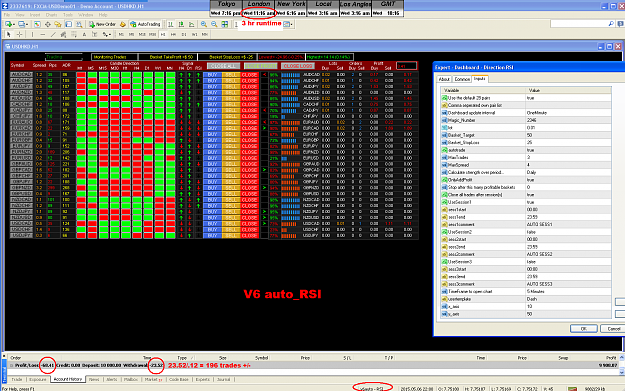
Task: Open the arrows objects dropdown
Action: pyautogui.click(x=106, y=35)
